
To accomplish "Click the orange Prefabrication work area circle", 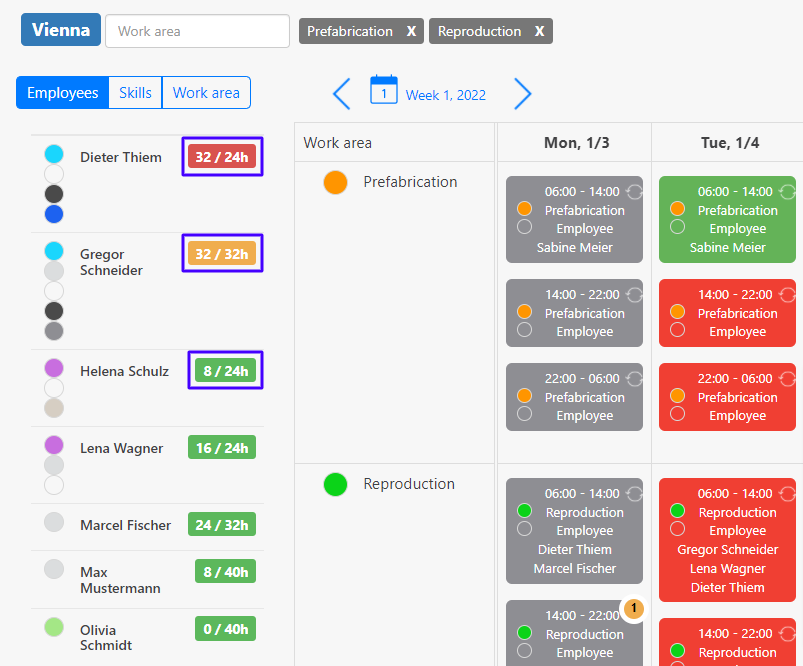I will pos(335,182).
